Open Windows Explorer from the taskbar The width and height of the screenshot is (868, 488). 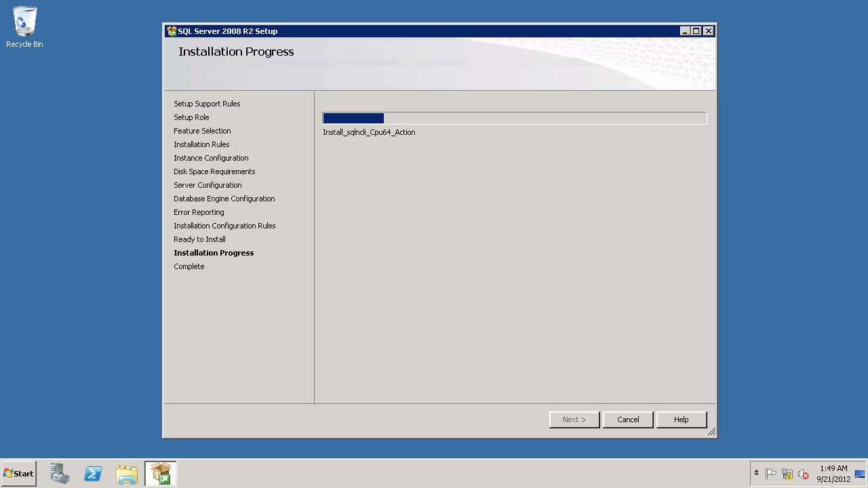click(127, 474)
